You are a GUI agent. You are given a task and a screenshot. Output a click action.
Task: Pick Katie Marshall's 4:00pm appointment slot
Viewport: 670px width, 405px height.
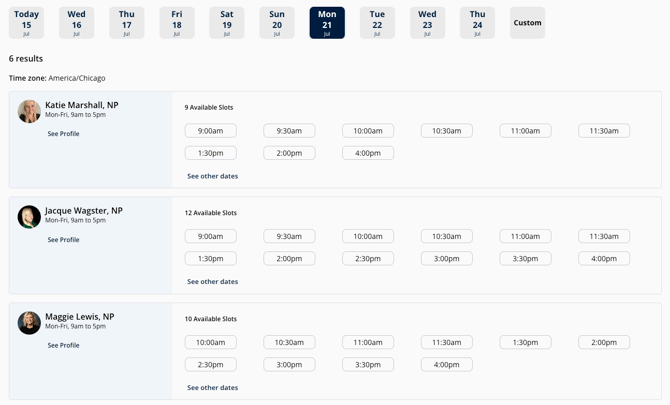point(368,153)
